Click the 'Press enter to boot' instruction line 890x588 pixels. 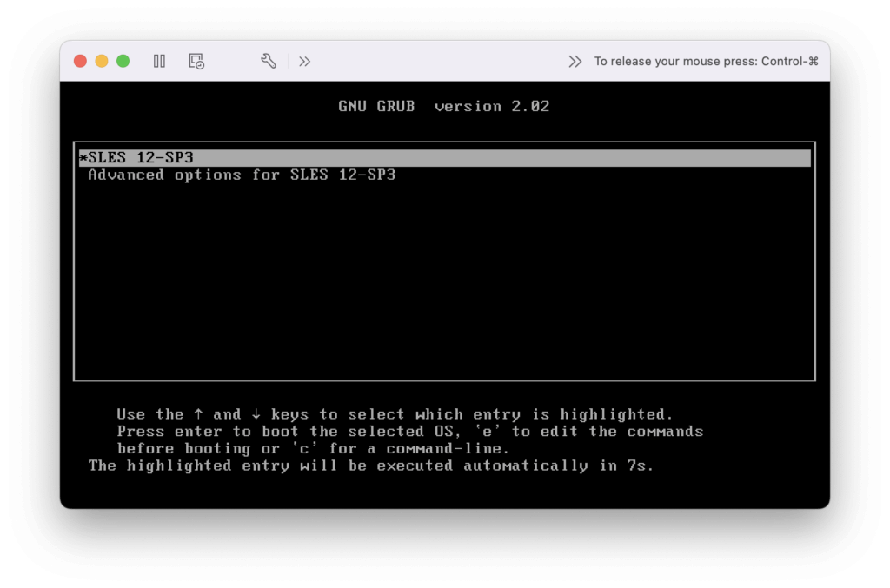coord(409,432)
